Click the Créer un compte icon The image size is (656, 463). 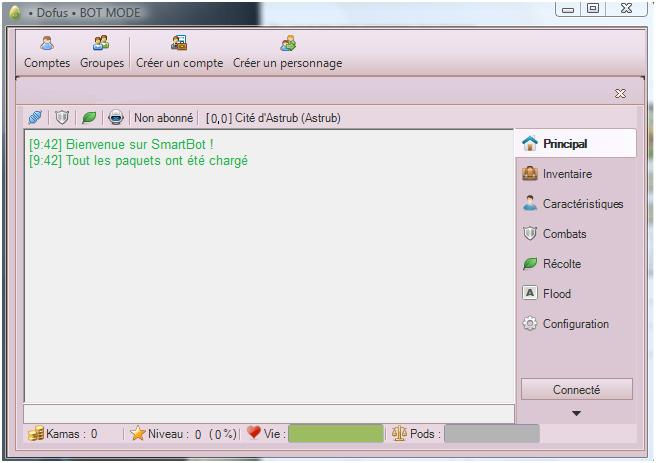[179, 43]
